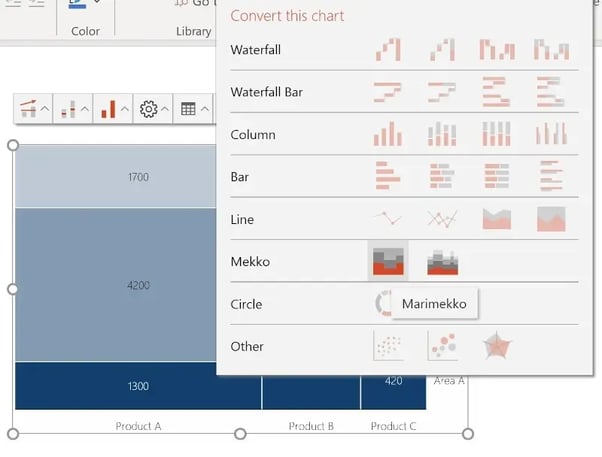Click the Product C category label

pos(393,426)
